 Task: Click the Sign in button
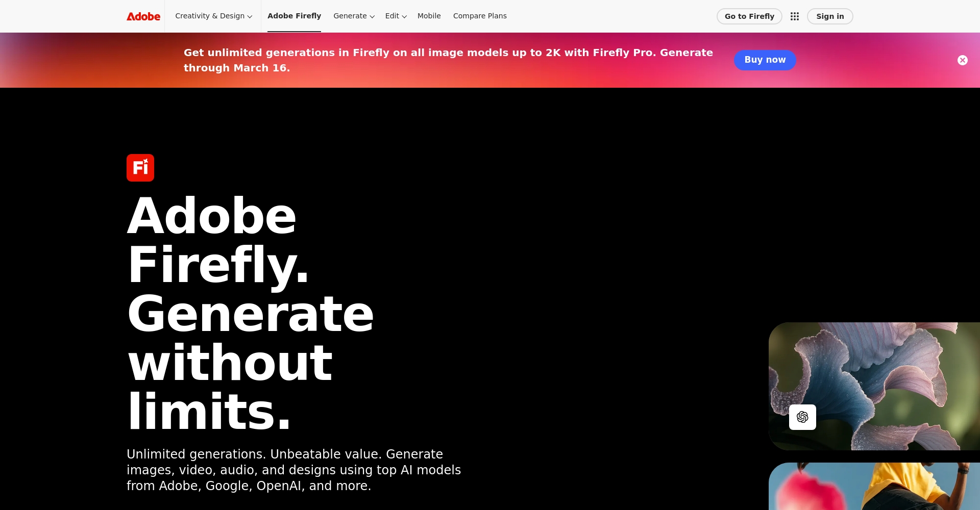[829, 16]
